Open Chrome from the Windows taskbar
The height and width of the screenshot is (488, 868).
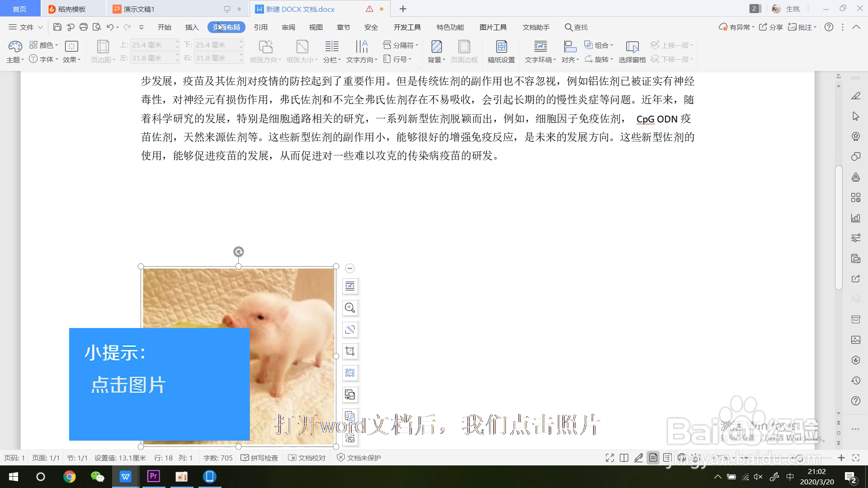(x=69, y=477)
